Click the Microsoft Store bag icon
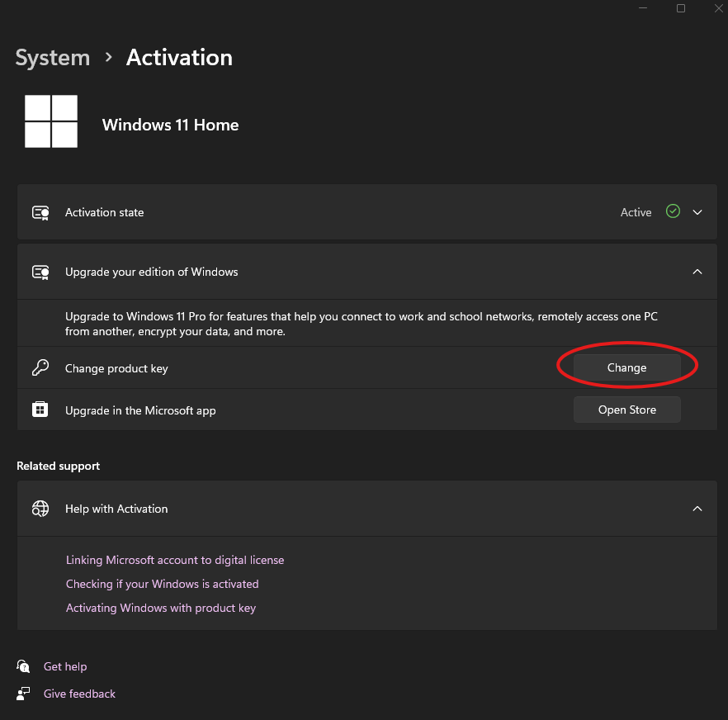The height and width of the screenshot is (720, 728). (40, 410)
